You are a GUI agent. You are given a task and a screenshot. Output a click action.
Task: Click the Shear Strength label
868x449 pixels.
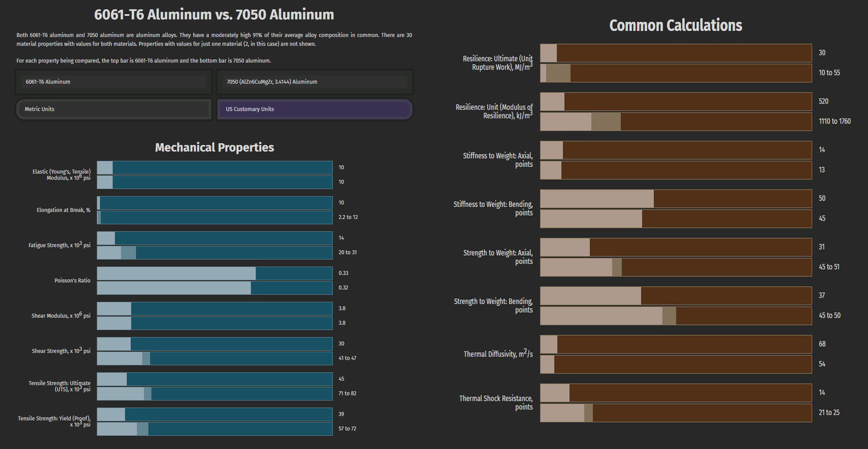(61, 351)
